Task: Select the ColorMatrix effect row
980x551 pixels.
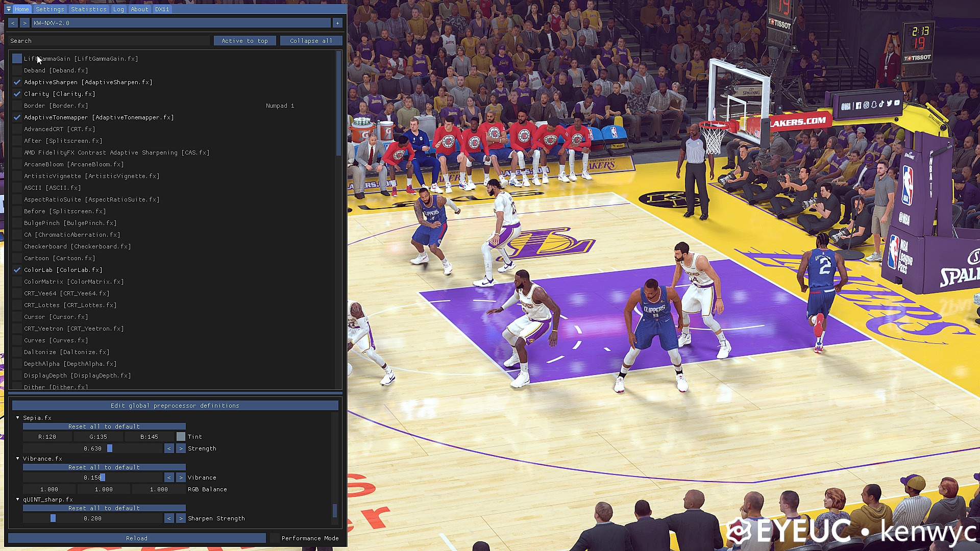Action: tap(74, 282)
